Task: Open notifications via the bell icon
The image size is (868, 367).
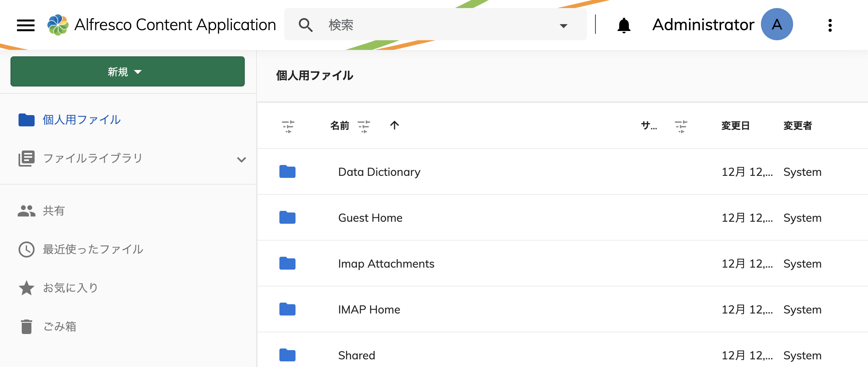Action: click(624, 25)
